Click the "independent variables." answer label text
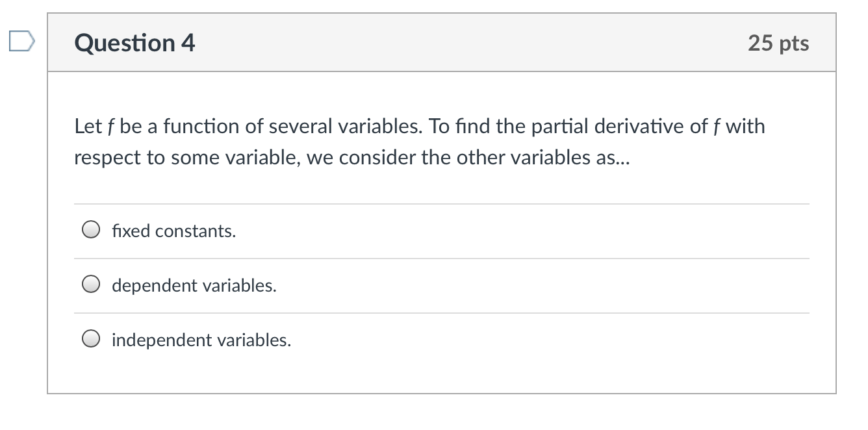The height and width of the screenshot is (430, 868). point(201,340)
